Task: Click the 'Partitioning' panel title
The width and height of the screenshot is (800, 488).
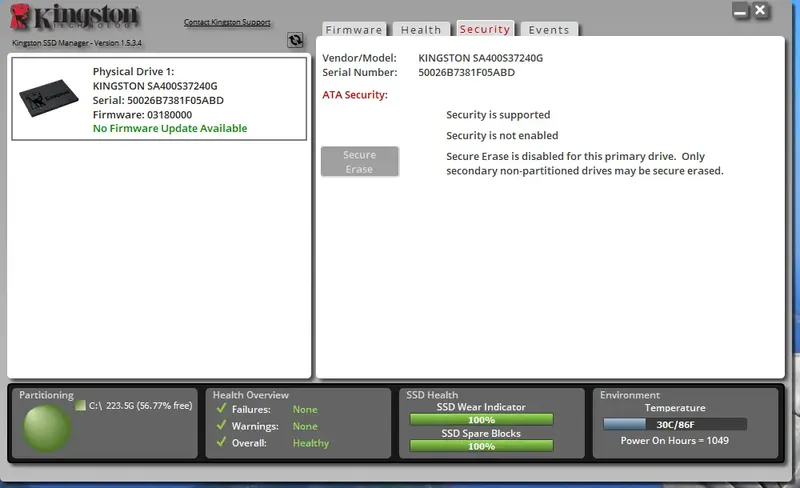Action: coord(46,395)
